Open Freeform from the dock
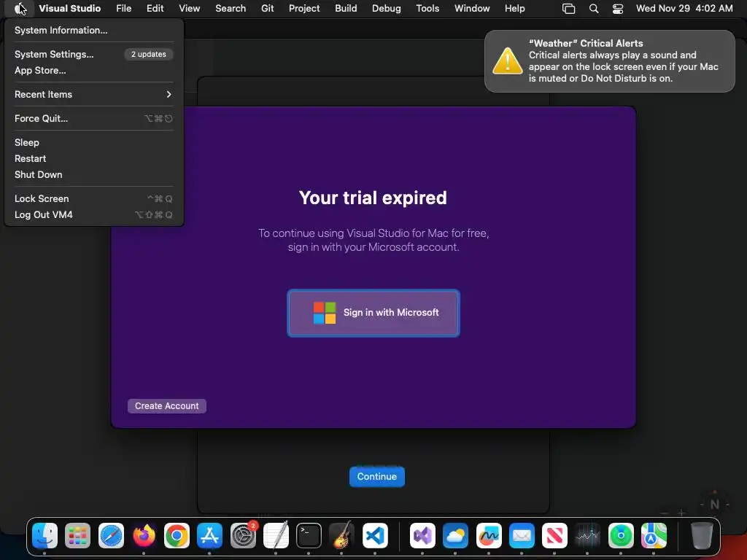This screenshot has height=560, width=747. point(489,536)
